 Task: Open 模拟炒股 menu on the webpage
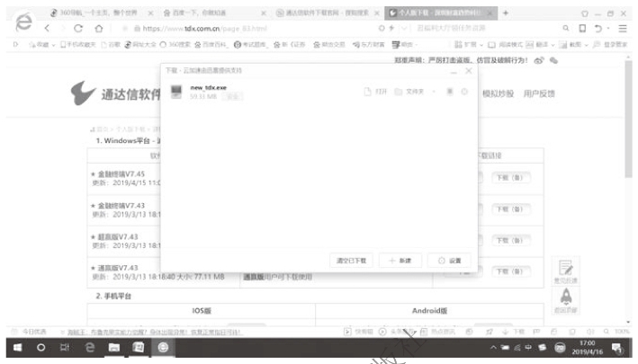498,93
